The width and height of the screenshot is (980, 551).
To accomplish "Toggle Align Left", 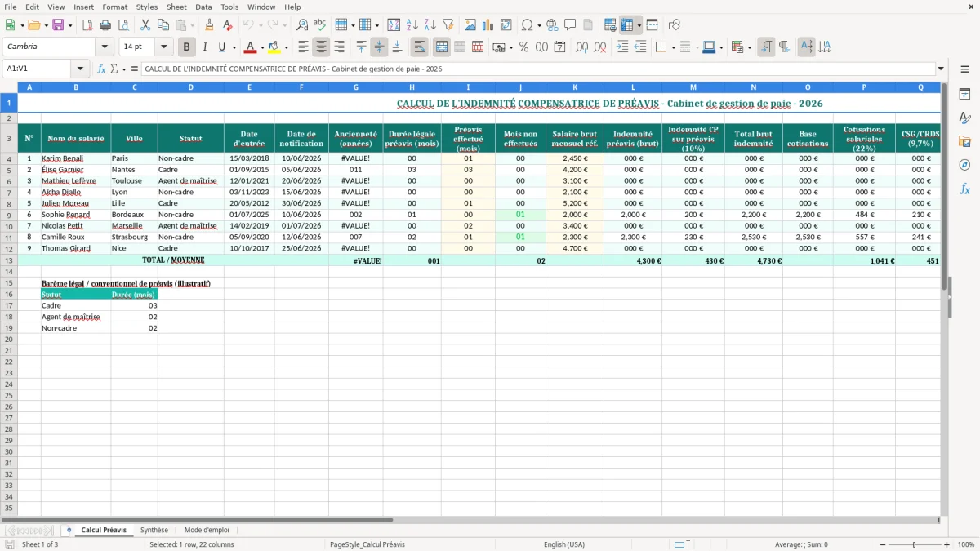I will [303, 47].
